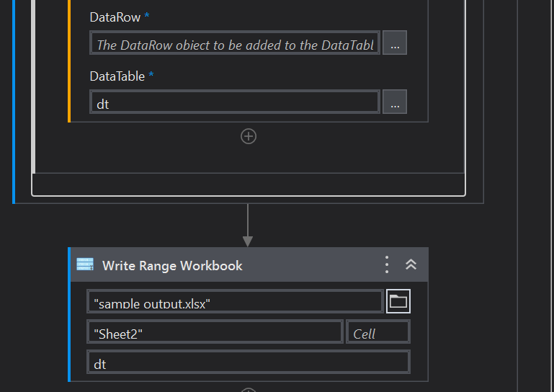554x392 pixels.
Task: Open the expression editor for DataRow
Action: 395,45
